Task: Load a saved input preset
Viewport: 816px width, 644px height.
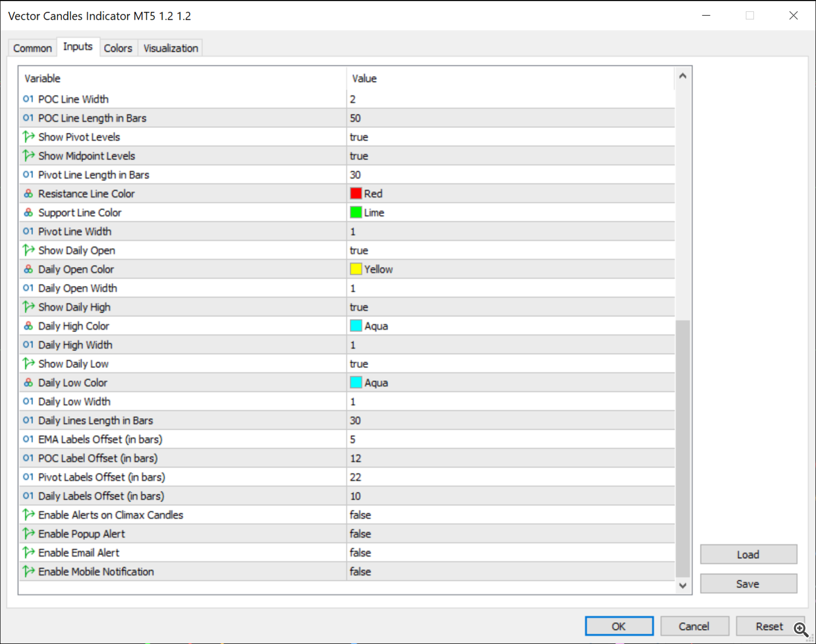Action: [x=748, y=554]
